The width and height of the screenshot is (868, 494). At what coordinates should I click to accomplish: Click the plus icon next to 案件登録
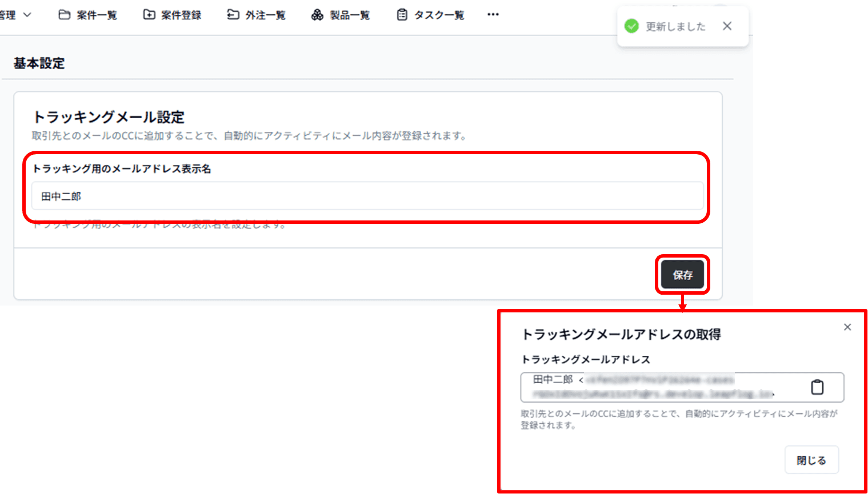(x=150, y=15)
